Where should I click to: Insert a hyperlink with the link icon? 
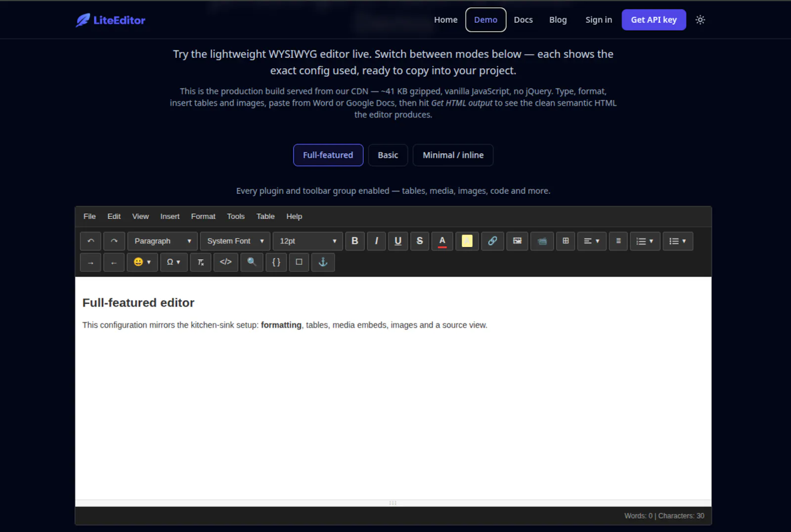click(492, 241)
